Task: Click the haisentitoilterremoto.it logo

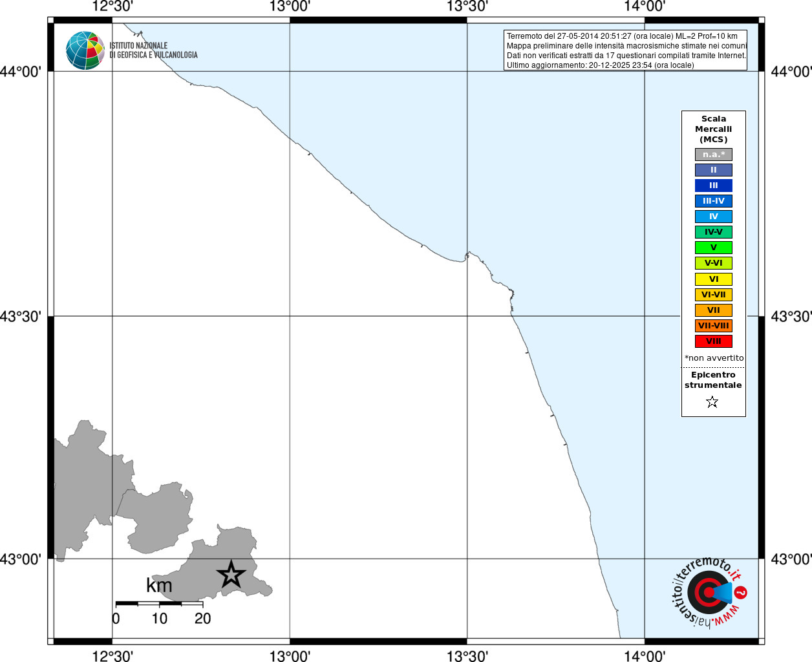Action: coord(709,592)
